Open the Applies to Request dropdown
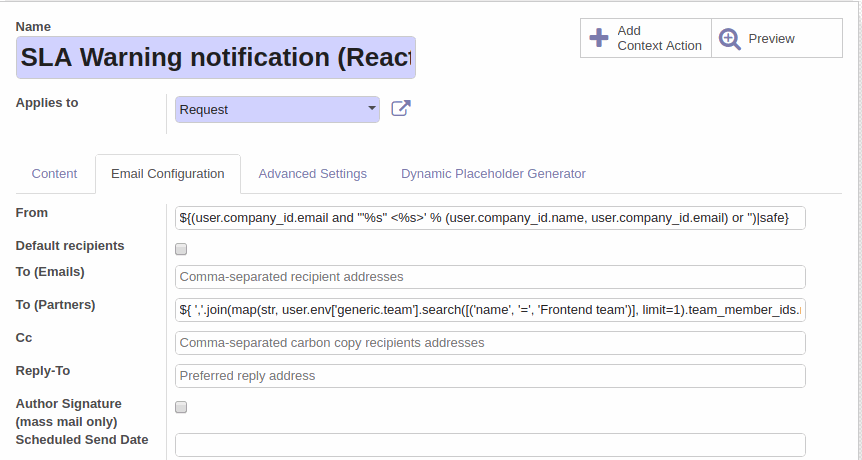Image resolution: width=862 pixels, height=460 pixels. click(277, 109)
